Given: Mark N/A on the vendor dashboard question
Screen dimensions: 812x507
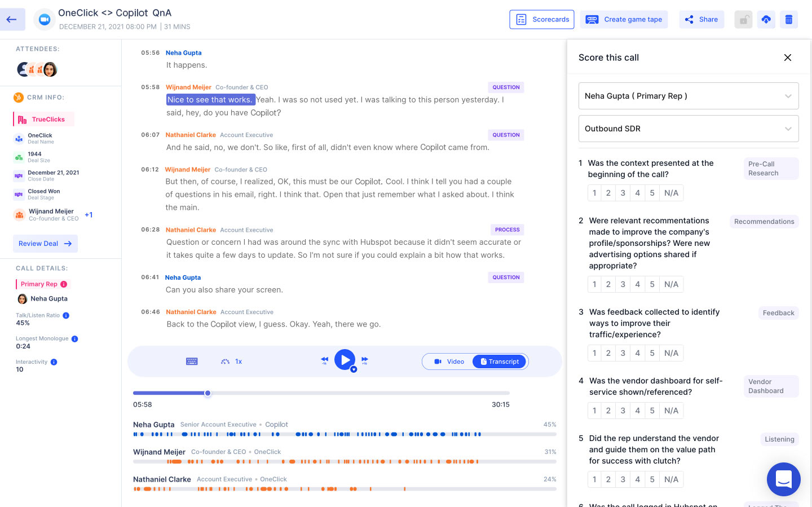Looking at the screenshot, I should tap(671, 410).
